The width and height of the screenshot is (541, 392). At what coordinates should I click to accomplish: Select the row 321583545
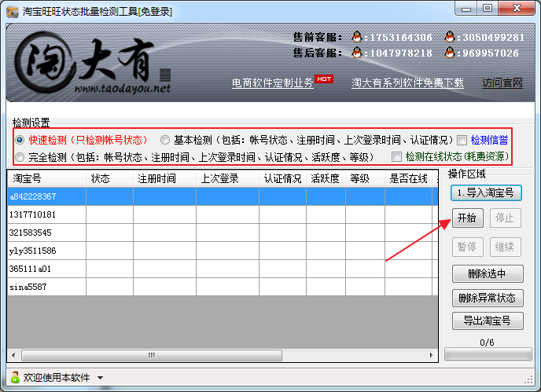(223, 233)
